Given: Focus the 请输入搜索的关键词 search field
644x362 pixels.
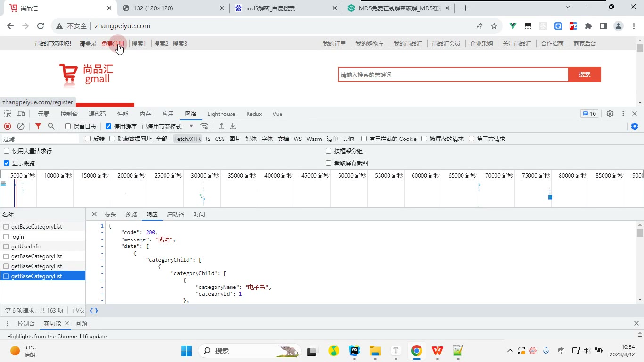Looking at the screenshot, I should (453, 74).
